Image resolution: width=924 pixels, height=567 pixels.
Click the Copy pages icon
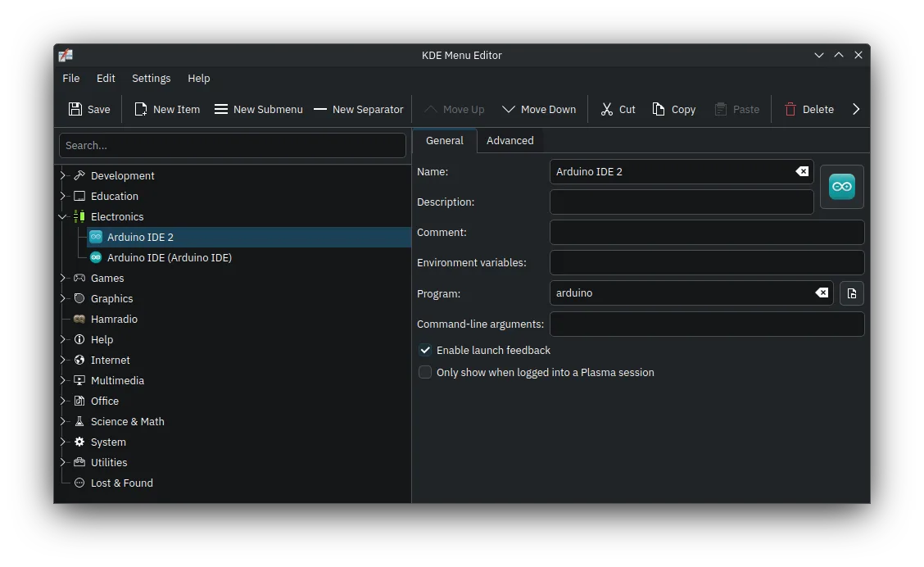pyautogui.click(x=659, y=109)
